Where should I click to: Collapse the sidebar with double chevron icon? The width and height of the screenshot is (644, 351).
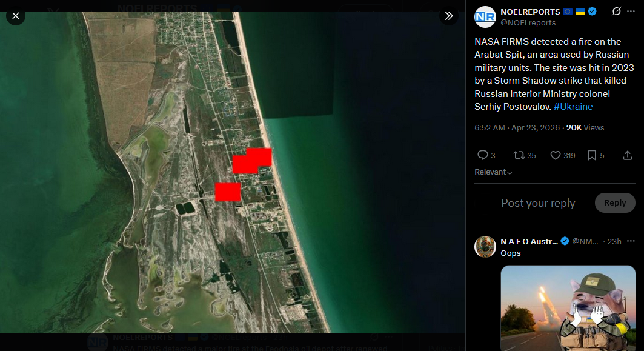click(x=449, y=16)
